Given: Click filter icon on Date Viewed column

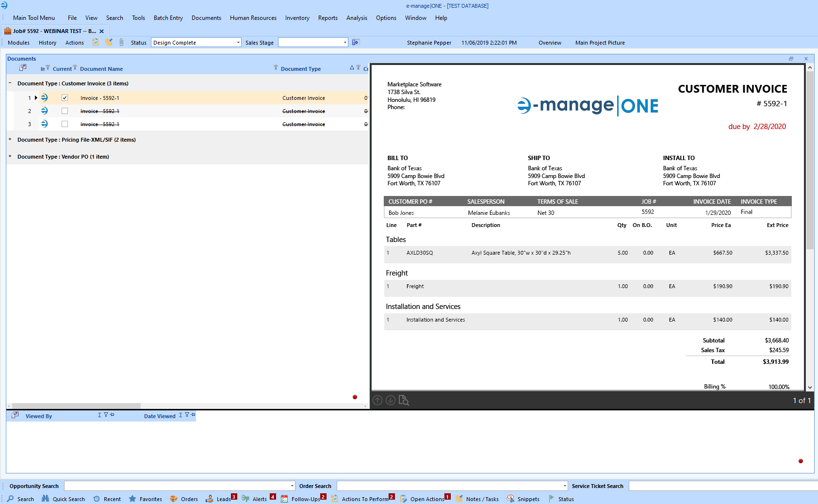Looking at the screenshot, I should [x=187, y=415].
